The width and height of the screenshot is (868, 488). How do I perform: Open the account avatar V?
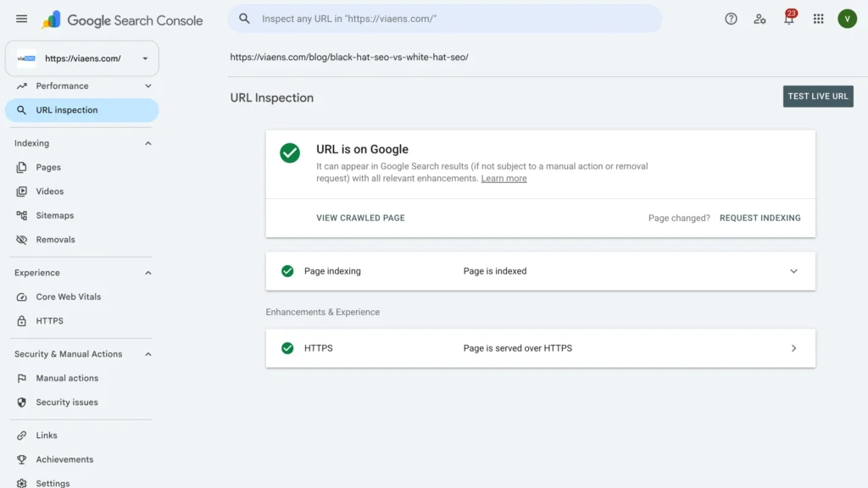847,19
